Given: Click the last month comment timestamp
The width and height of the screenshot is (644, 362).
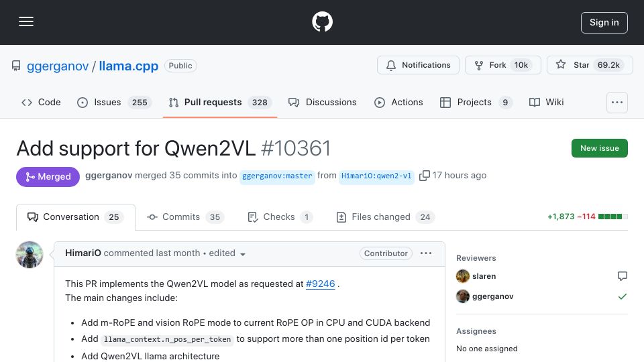Looking at the screenshot, I should click(178, 253).
